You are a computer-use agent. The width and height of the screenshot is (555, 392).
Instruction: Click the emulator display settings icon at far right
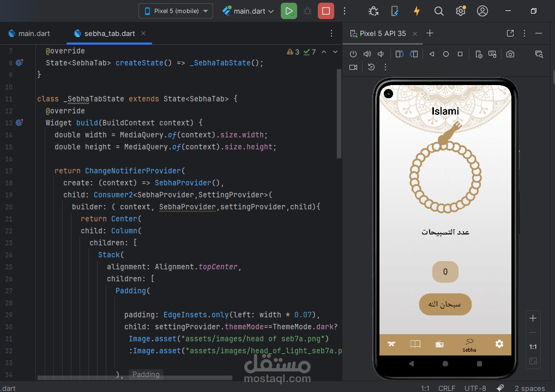pyautogui.click(x=539, y=54)
